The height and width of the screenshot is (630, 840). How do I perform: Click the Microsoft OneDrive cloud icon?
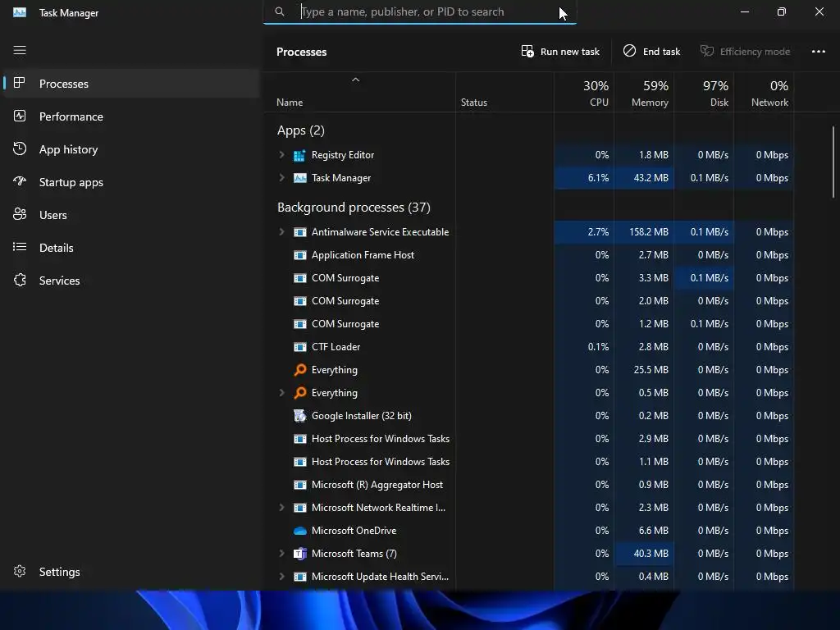(x=300, y=531)
